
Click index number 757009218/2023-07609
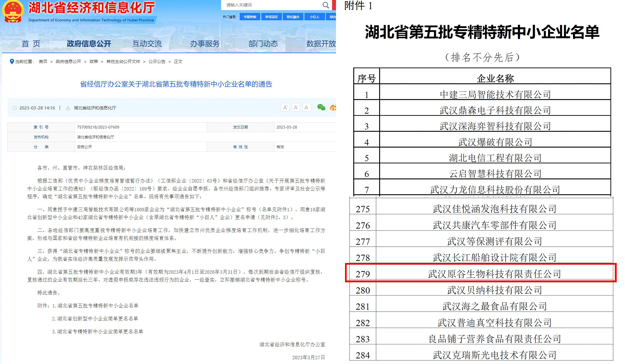click(98, 127)
